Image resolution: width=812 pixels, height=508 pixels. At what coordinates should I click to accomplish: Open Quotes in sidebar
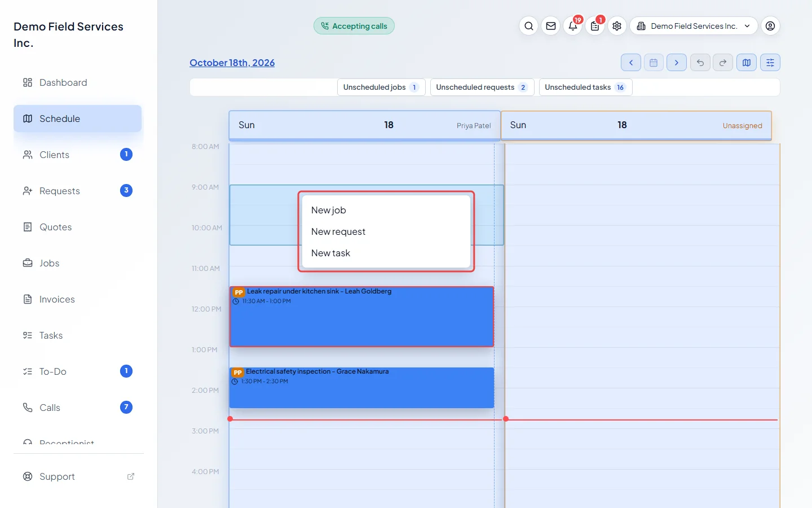(x=78, y=227)
